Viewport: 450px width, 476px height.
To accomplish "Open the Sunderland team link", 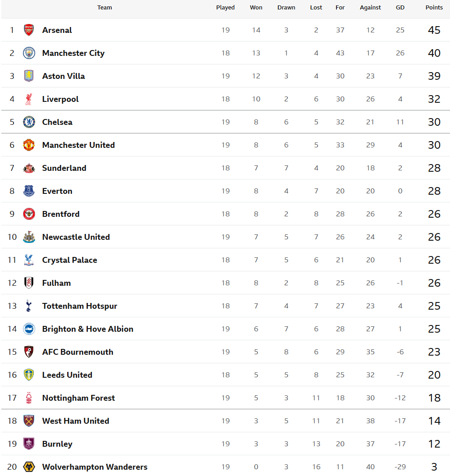I will click(x=64, y=168).
